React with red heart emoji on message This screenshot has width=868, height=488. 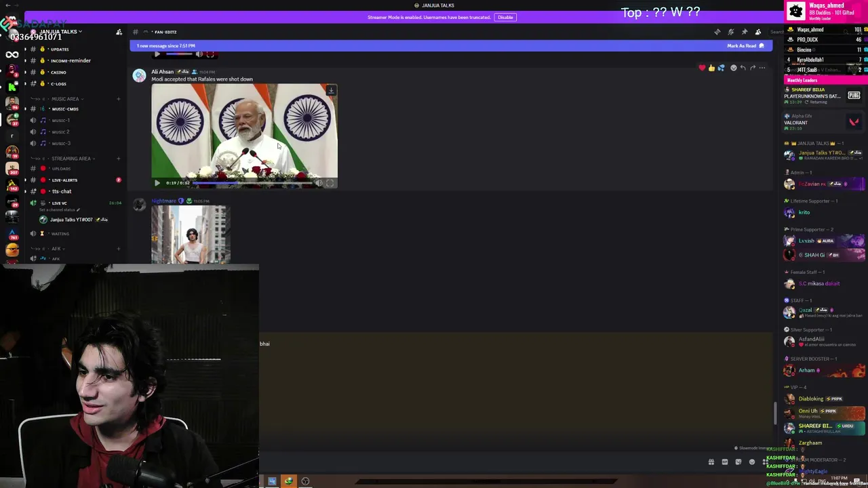click(702, 68)
